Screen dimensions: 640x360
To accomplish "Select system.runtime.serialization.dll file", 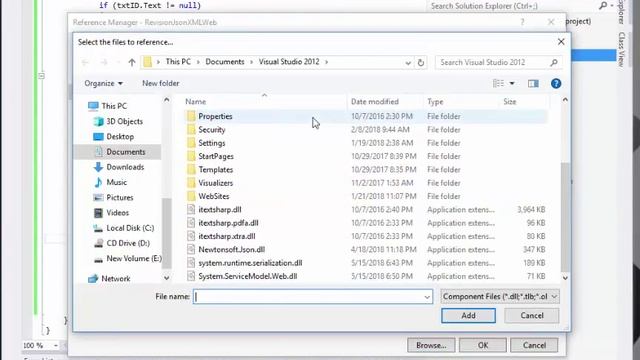I will [250, 263].
